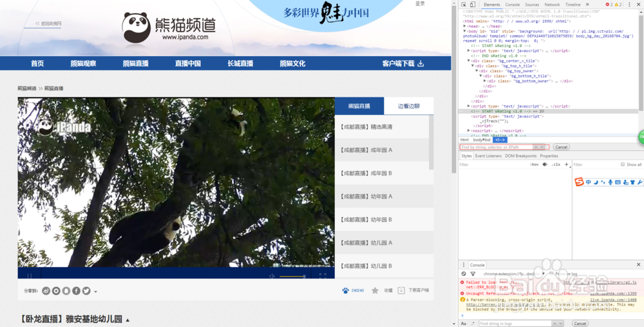This screenshot has width=644, height=327.
Task: Expand the noscript element node
Action: [x=469, y=131]
